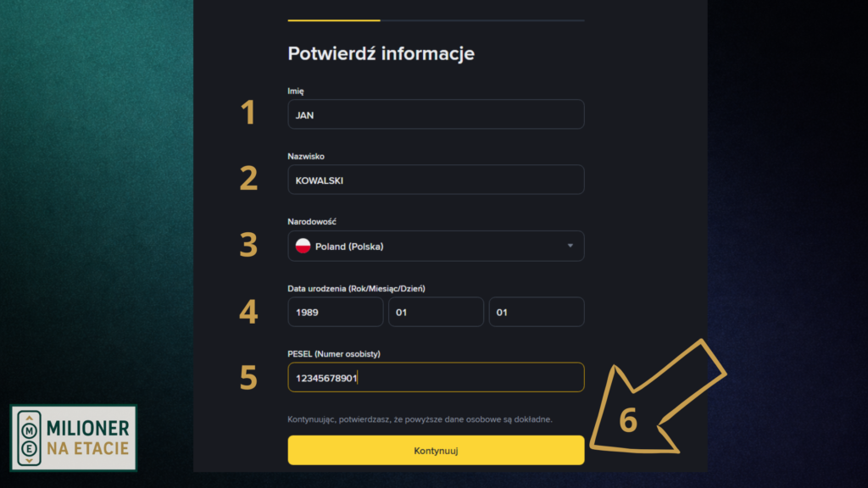
Task: Click the gold number 4 marker
Action: tap(248, 311)
